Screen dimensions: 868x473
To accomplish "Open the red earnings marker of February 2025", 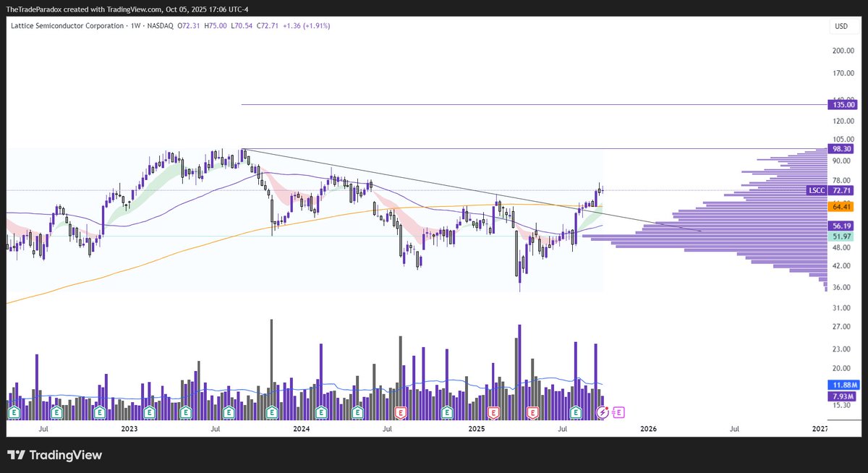I will [x=494, y=413].
